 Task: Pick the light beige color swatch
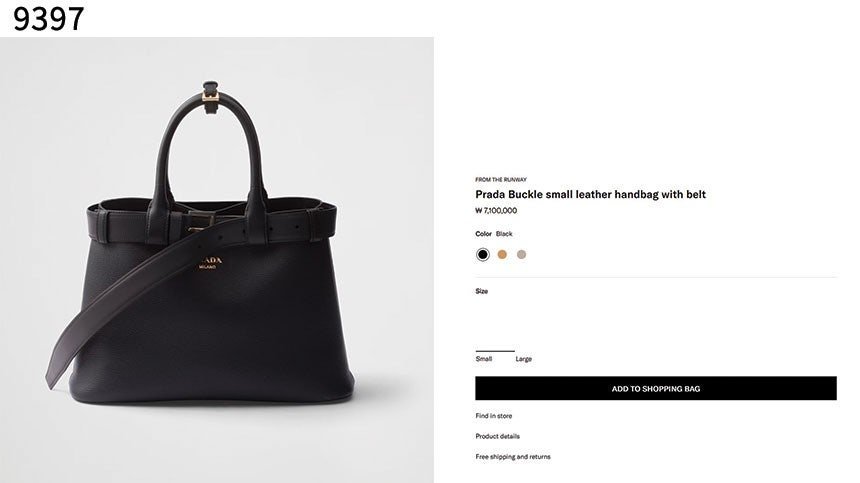[521, 254]
